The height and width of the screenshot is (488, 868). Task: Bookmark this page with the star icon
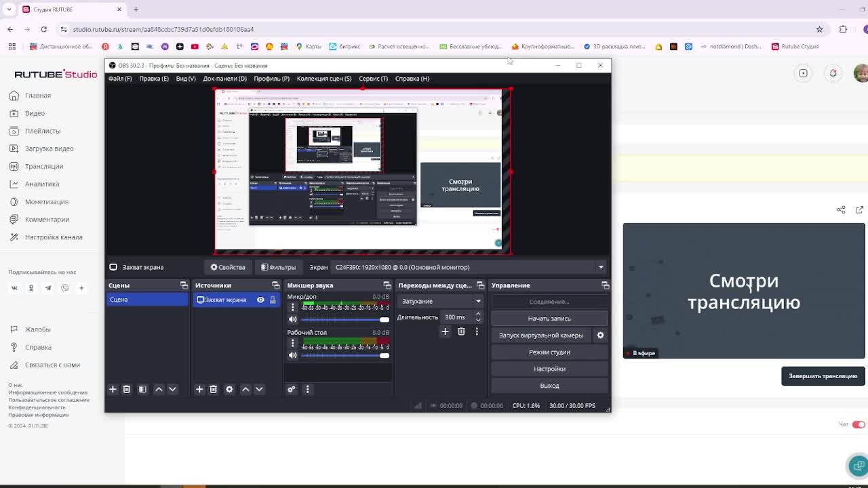coord(819,29)
